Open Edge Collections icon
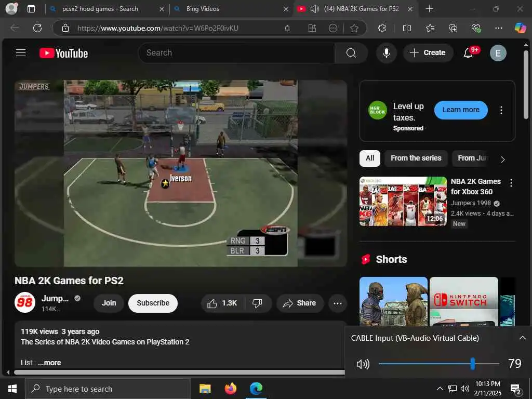Screen dimensions: 532x399 click(453, 28)
